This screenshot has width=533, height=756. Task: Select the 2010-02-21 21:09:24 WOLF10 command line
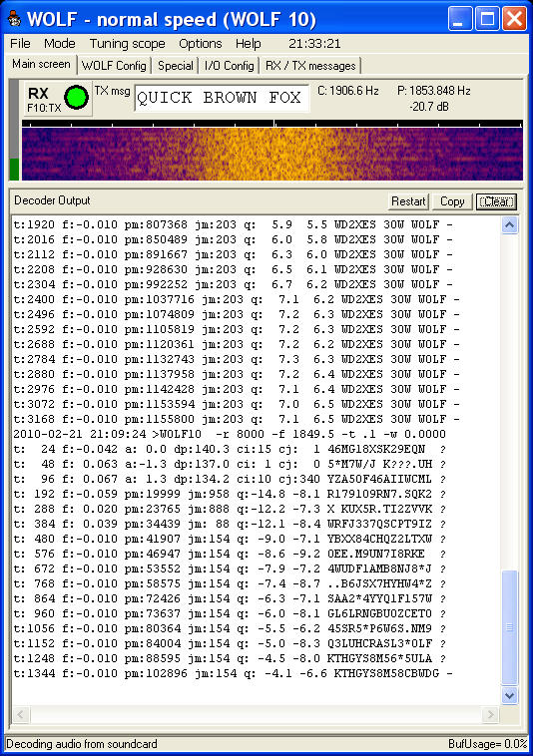[230, 434]
